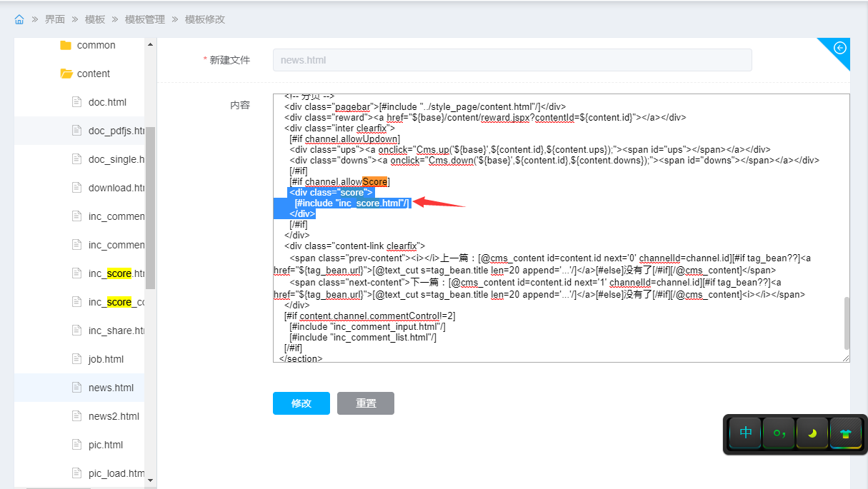The width and height of the screenshot is (868, 489).
Task: Expand the common folder
Action: pos(66,45)
